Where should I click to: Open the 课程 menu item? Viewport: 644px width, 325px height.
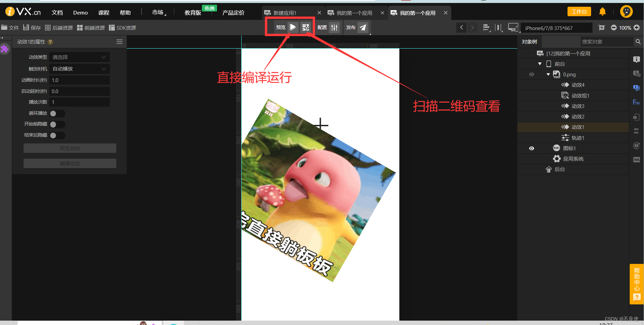tap(104, 12)
